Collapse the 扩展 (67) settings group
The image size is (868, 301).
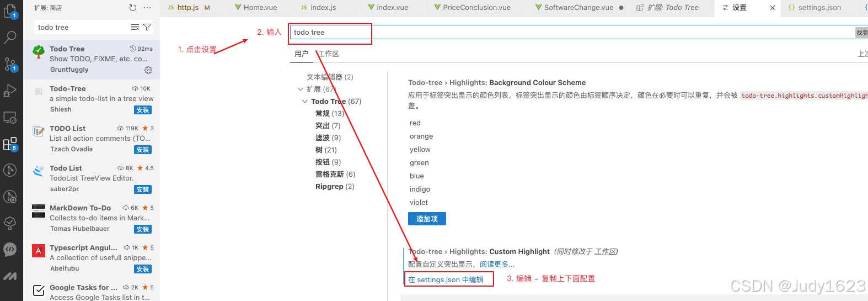click(x=301, y=89)
